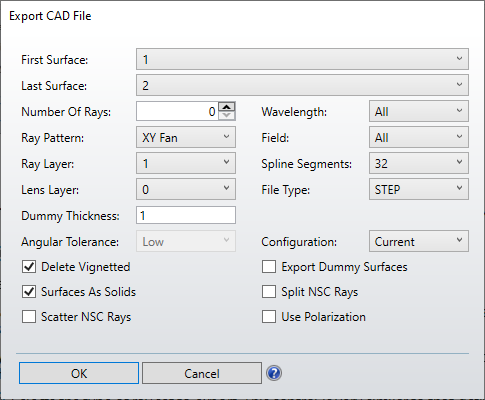Check Export Dummy Surfaces

tap(269, 267)
